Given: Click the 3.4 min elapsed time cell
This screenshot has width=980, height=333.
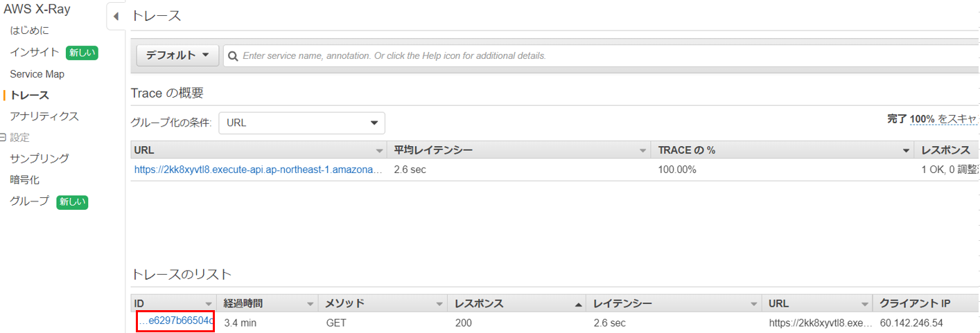Looking at the screenshot, I should [x=240, y=323].
